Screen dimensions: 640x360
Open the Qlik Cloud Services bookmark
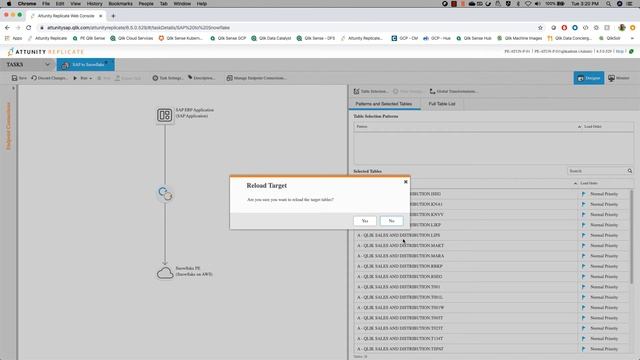coord(132,38)
